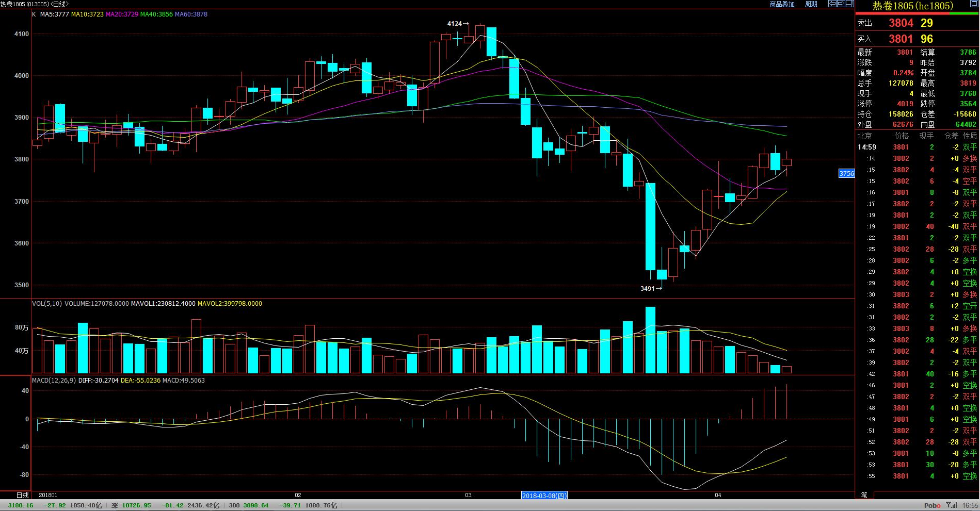This screenshot has height=511, width=980.
Task: Click the 卖出 ask price 3804
Action: 901,23
